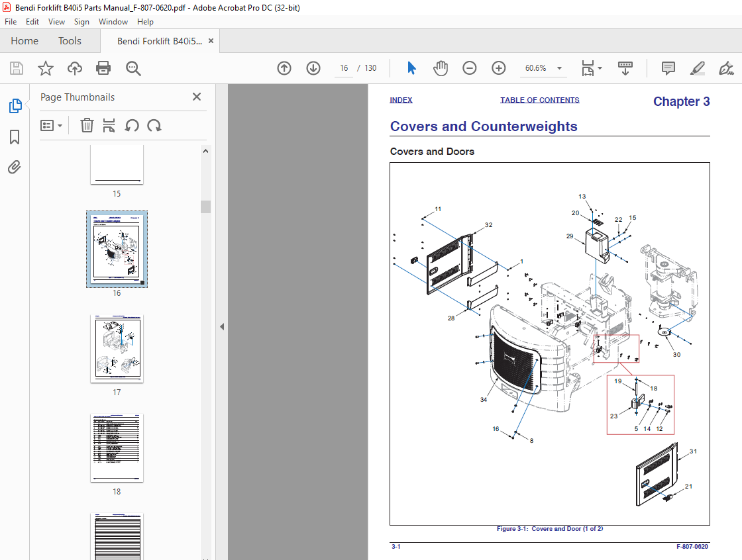
Task: Print the document using printer icon
Action: coord(103,68)
